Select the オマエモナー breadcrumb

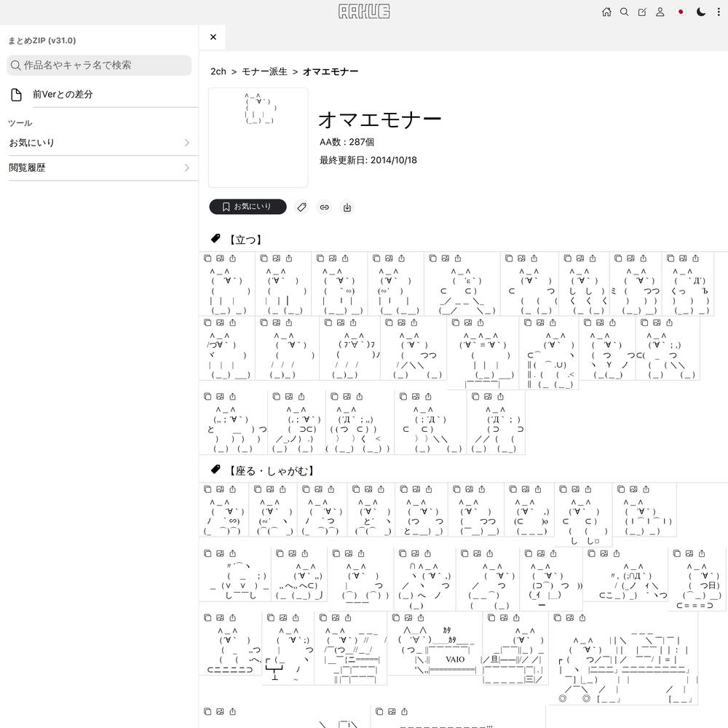[331, 71]
